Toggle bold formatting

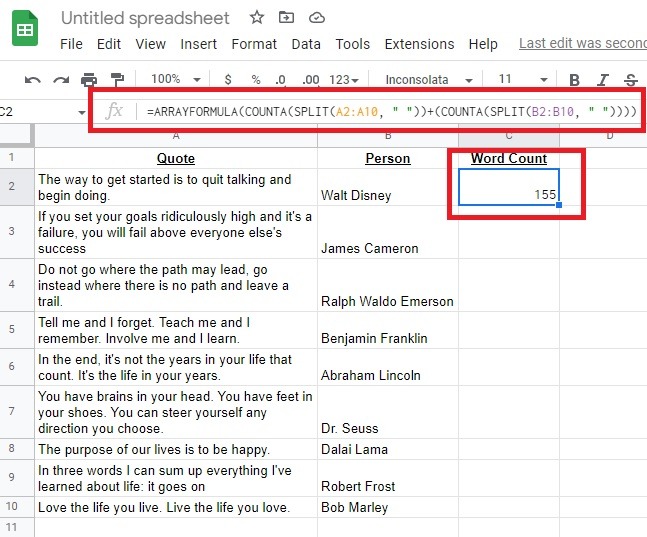pos(574,79)
